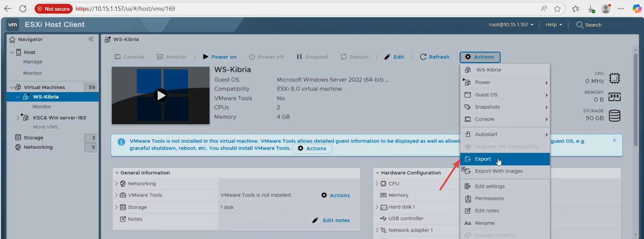Select Monitor under Host in Navigator
Image resolution: width=644 pixels, height=239 pixels.
(x=32, y=73)
